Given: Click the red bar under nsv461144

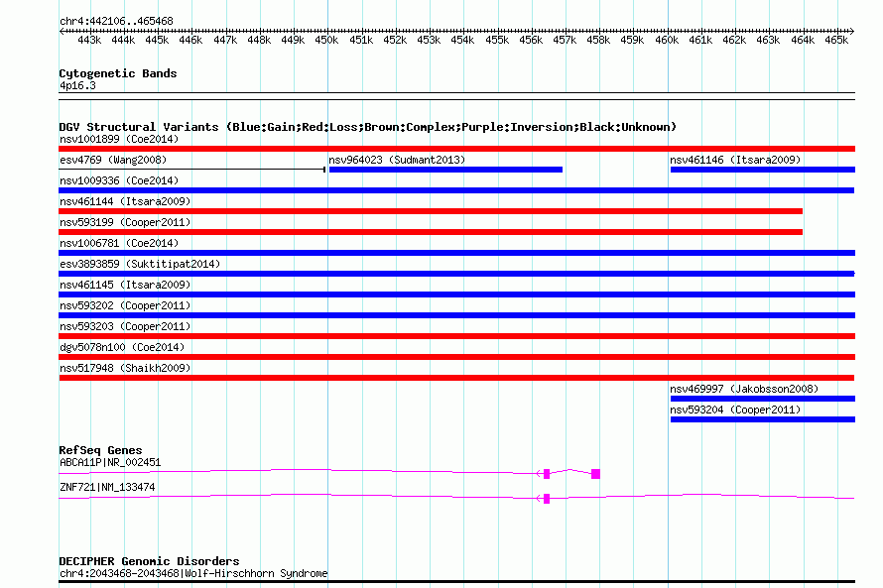Looking at the screenshot, I should 431,211.
